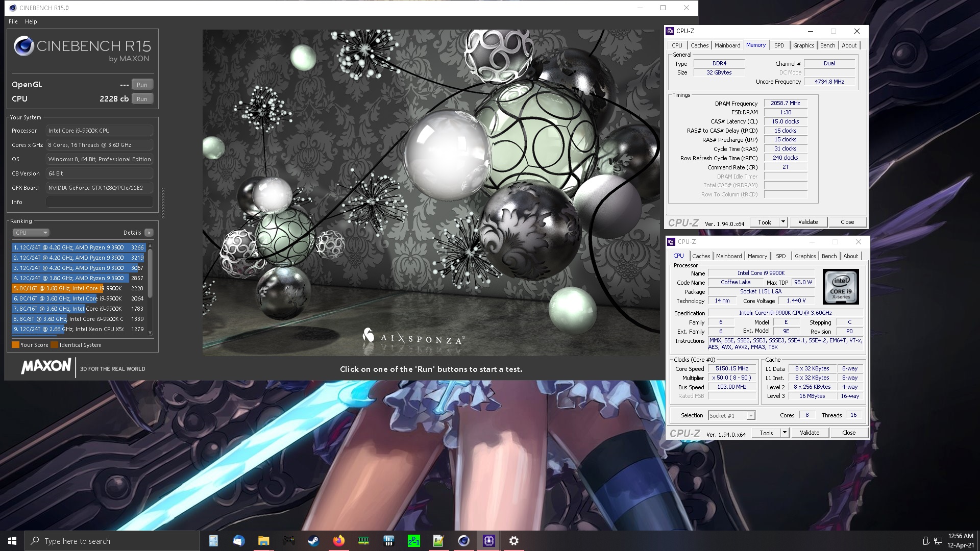980x551 pixels.
Task: Open the Socket #1 selection dropdown
Action: point(731,416)
